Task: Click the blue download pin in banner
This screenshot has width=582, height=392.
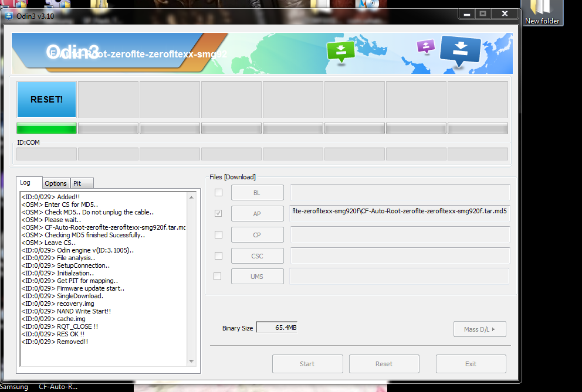Action: (x=460, y=51)
